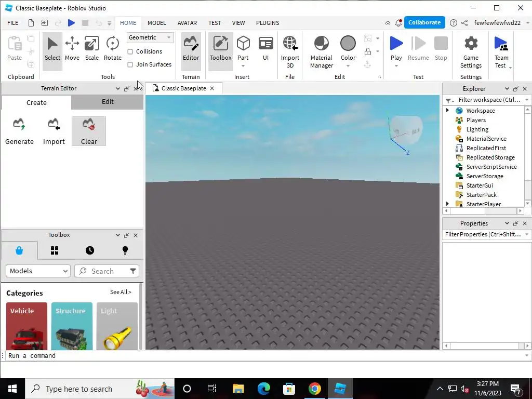Image resolution: width=532 pixels, height=399 pixels.
Task: Open the Structure category card
Action: point(72,326)
